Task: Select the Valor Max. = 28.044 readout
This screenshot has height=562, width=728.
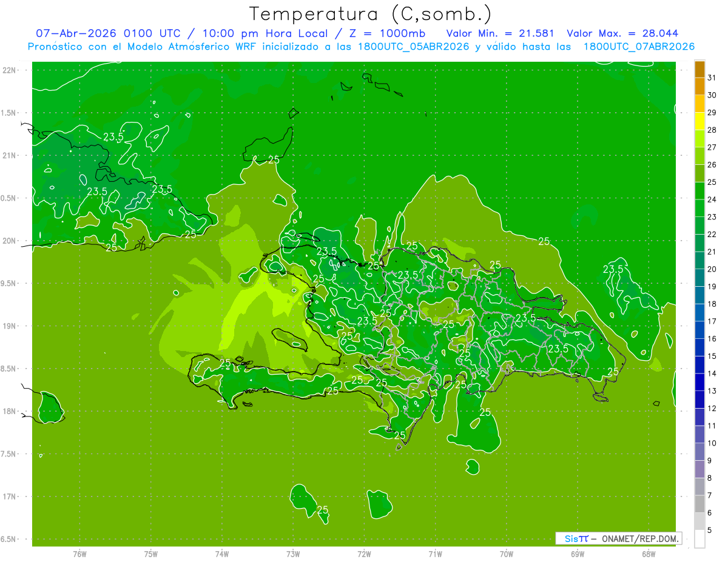Action: [622, 33]
